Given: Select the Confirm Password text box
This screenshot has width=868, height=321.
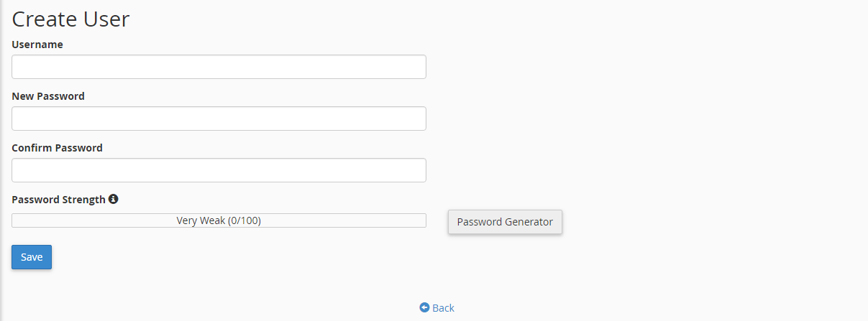Looking at the screenshot, I should (219, 170).
